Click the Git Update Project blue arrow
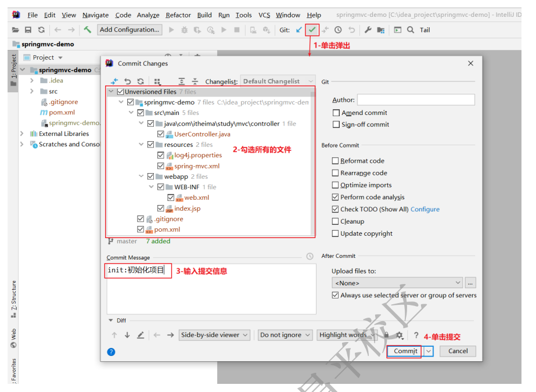 (298, 30)
